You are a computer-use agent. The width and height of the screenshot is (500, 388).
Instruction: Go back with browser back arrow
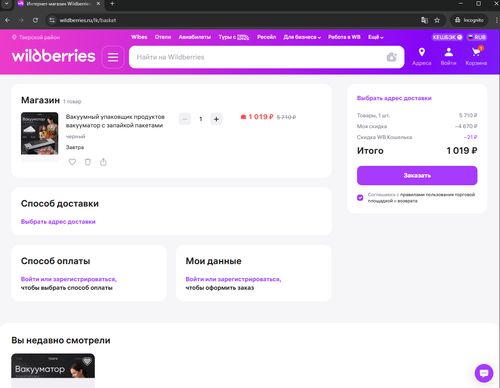click(7, 20)
